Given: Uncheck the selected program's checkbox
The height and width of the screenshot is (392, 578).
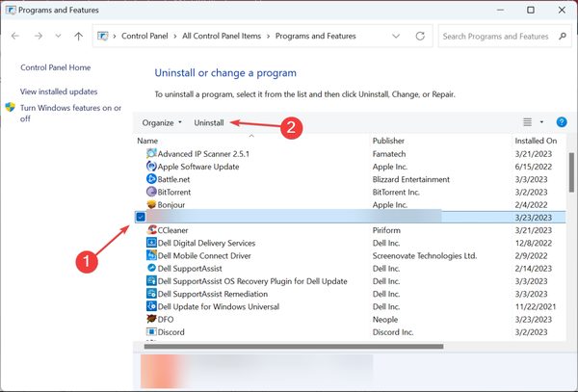Looking at the screenshot, I should click(141, 217).
